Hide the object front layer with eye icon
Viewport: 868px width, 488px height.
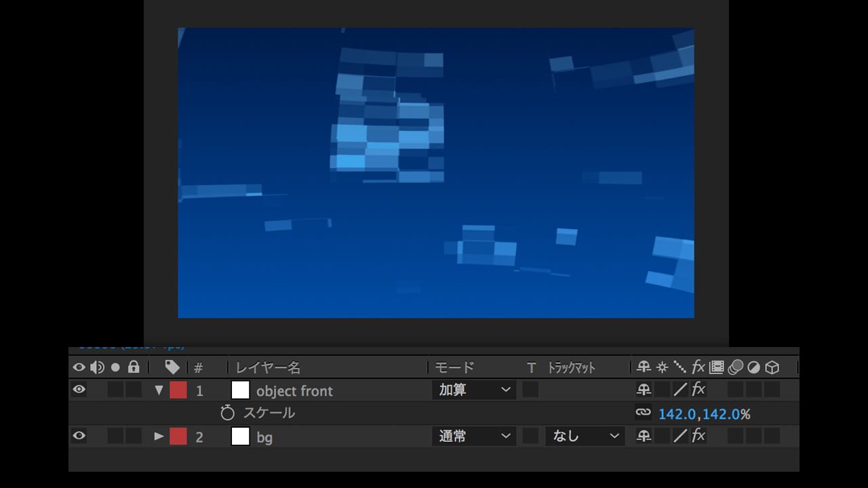79,390
